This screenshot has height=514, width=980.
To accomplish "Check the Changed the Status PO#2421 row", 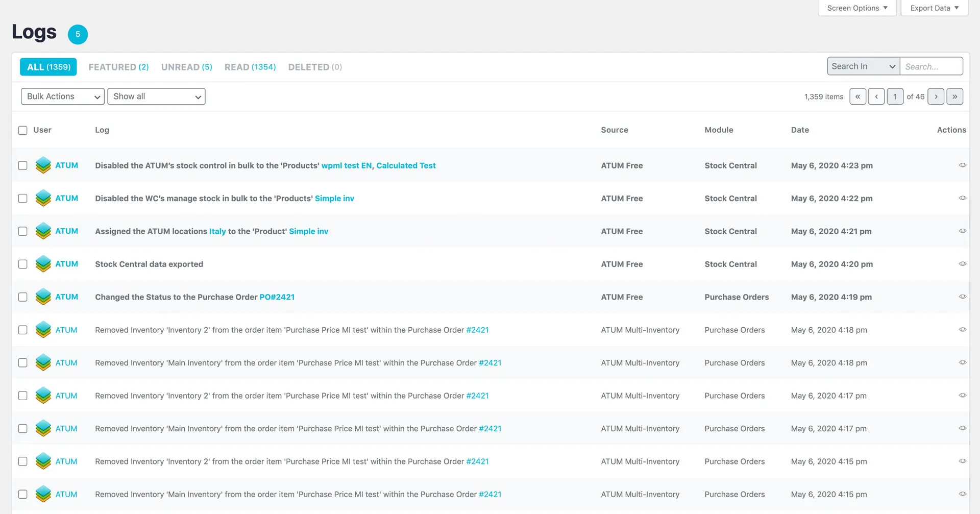I will 22,297.
